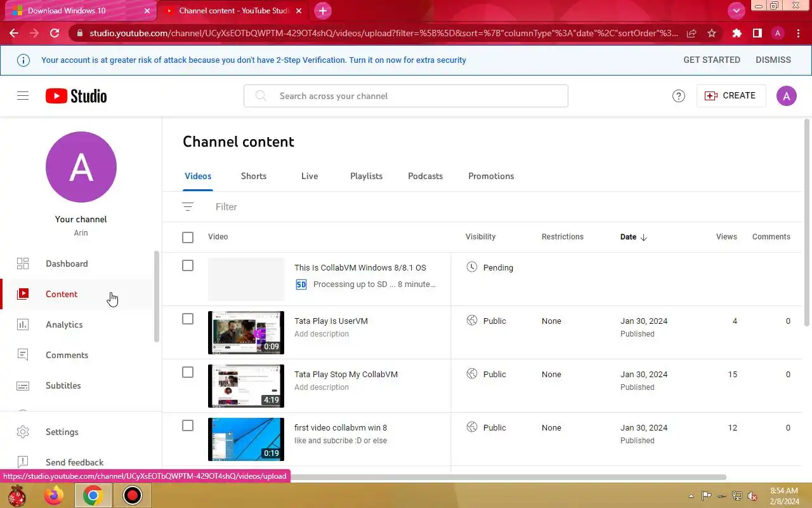Switch to the Videos tab
The width and height of the screenshot is (812, 508).
[198, 176]
